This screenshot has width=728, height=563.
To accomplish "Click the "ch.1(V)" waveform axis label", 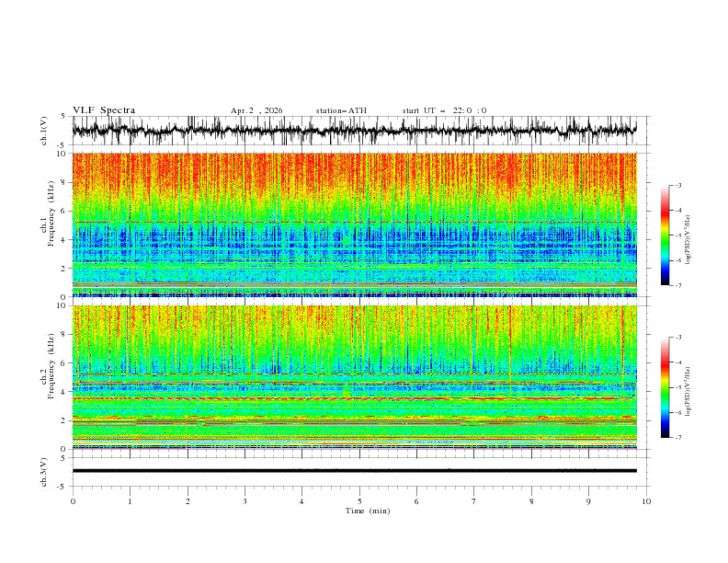I will pos(44,131).
